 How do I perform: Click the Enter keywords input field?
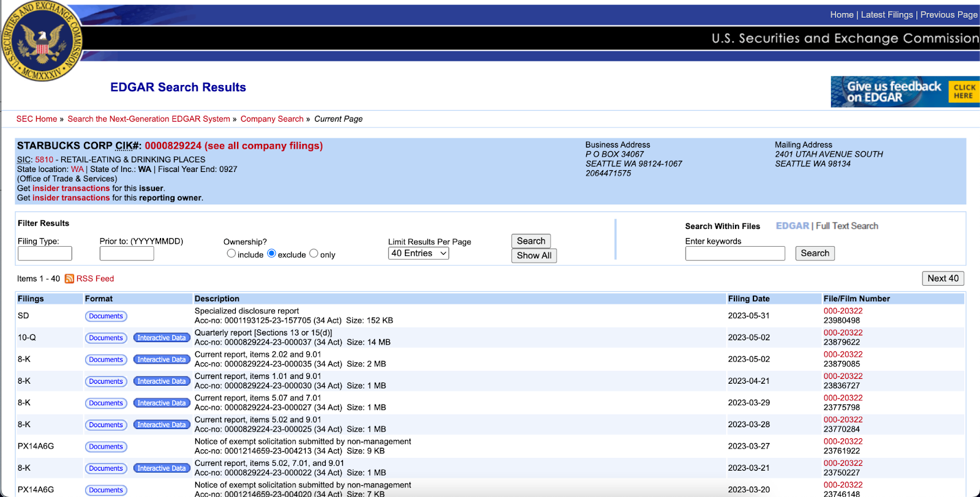(x=735, y=253)
